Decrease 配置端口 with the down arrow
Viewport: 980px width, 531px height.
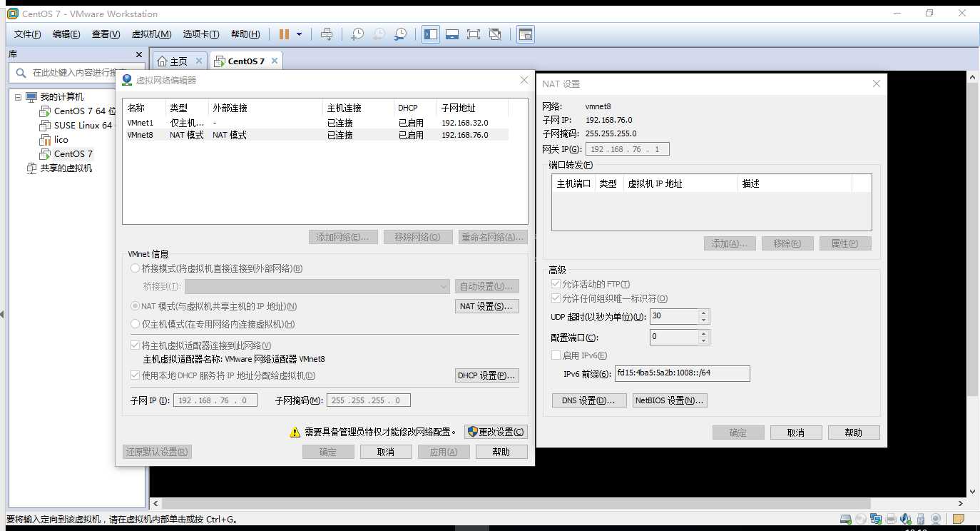pos(704,340)
